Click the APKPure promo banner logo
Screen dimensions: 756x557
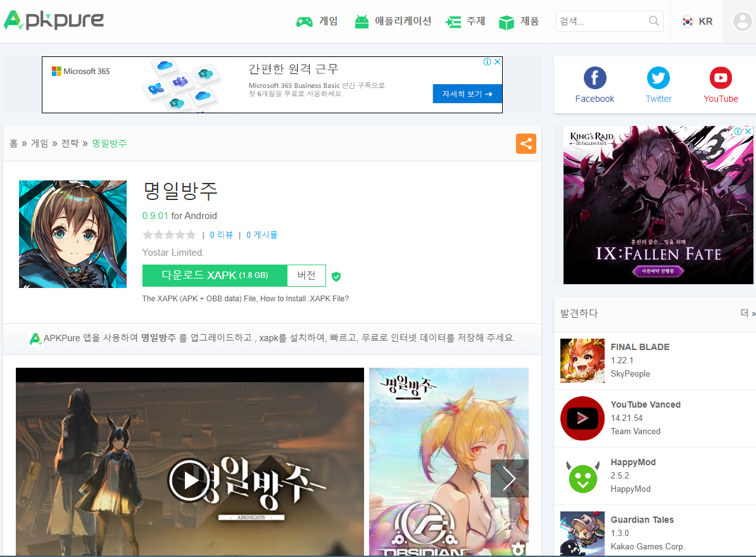35,339
